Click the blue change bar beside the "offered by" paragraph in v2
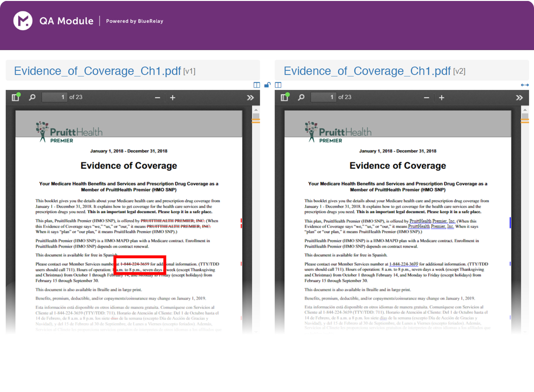Viewport: 534px width, 392px height. 510,223
